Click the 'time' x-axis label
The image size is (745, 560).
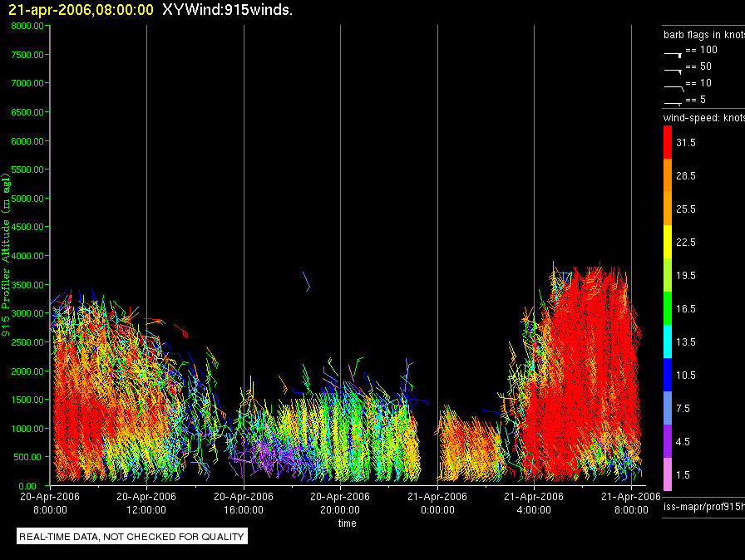pos(348,523)
